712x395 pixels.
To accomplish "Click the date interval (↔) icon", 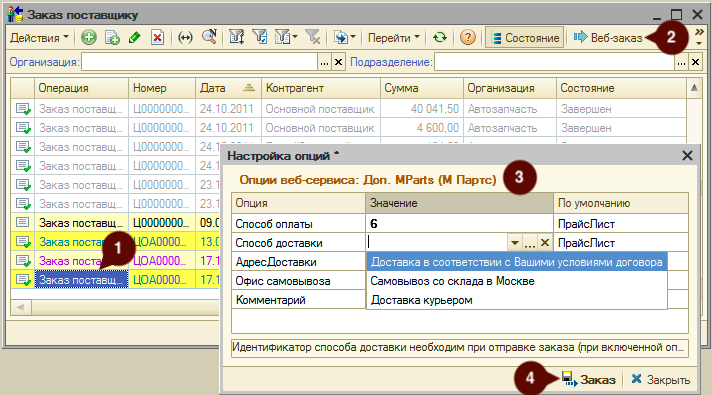I will (185, 38).
